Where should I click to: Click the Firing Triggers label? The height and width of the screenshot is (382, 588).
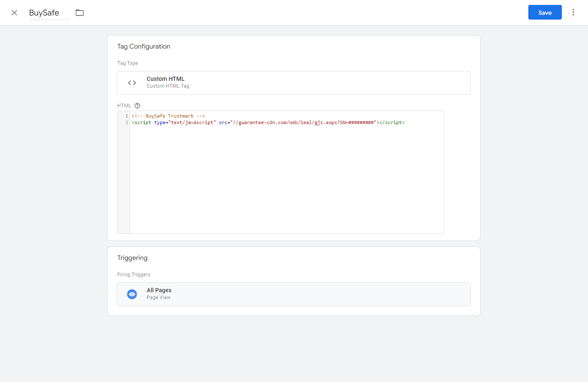pos(134,275)
